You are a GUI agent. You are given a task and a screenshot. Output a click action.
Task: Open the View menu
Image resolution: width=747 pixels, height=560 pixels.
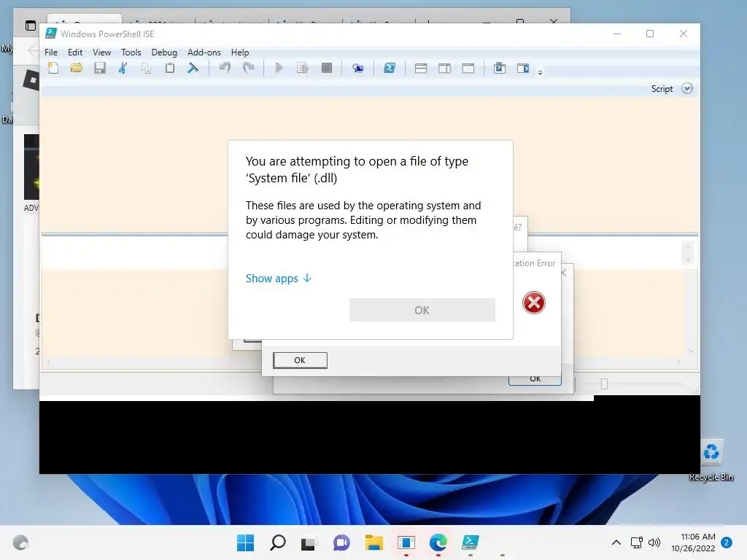click(101, 52)
